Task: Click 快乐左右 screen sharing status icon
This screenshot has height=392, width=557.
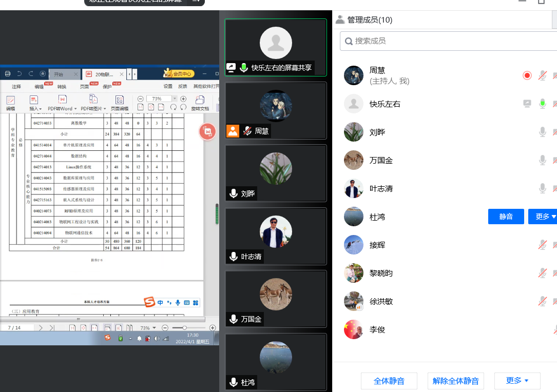Action: pyautogui.click(x=527, y=104)
